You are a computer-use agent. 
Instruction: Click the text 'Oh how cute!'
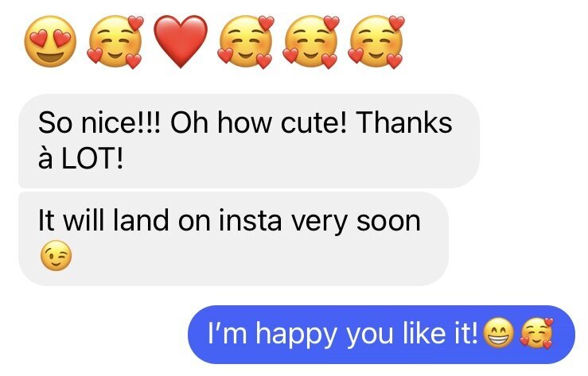(x=259, y=122)
